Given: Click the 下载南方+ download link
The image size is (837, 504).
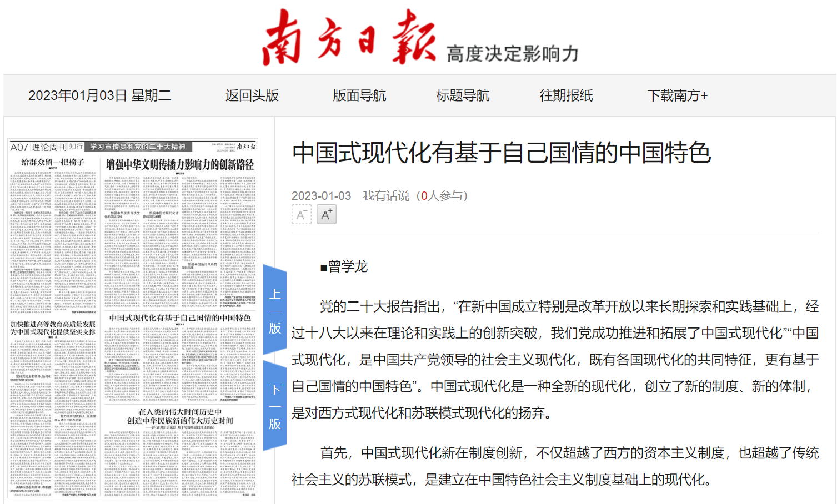Looking at the screenshot, I should pos(678,95).
